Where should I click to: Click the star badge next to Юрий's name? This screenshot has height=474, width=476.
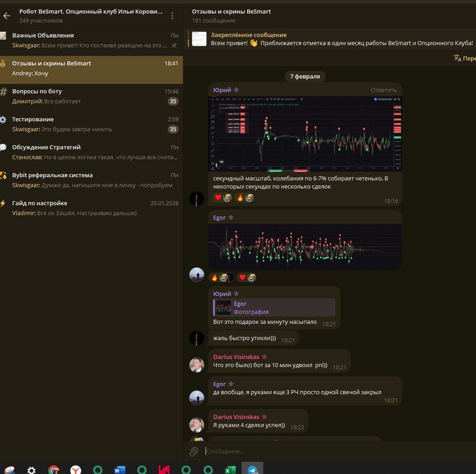[236, 90]
